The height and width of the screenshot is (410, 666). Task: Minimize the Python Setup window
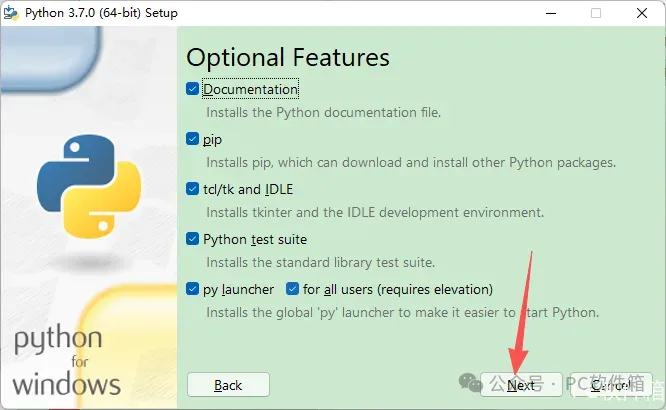tap(551, 13)
